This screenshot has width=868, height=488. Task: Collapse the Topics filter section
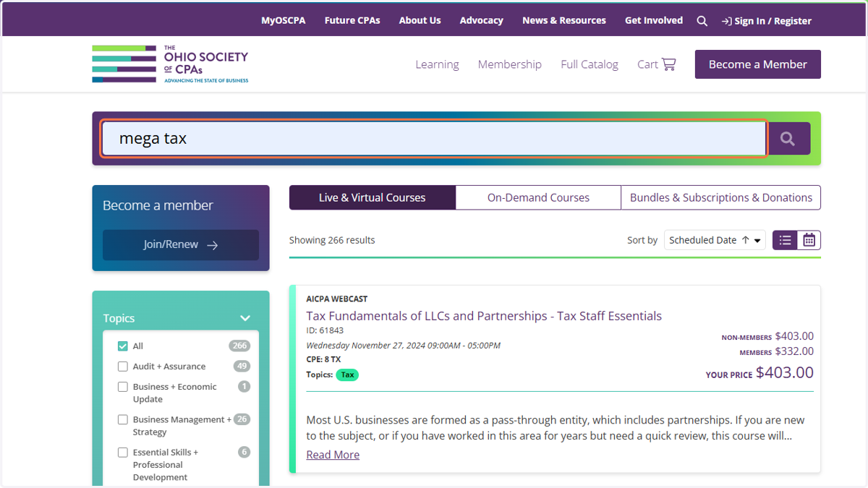[x=245, y=318]
